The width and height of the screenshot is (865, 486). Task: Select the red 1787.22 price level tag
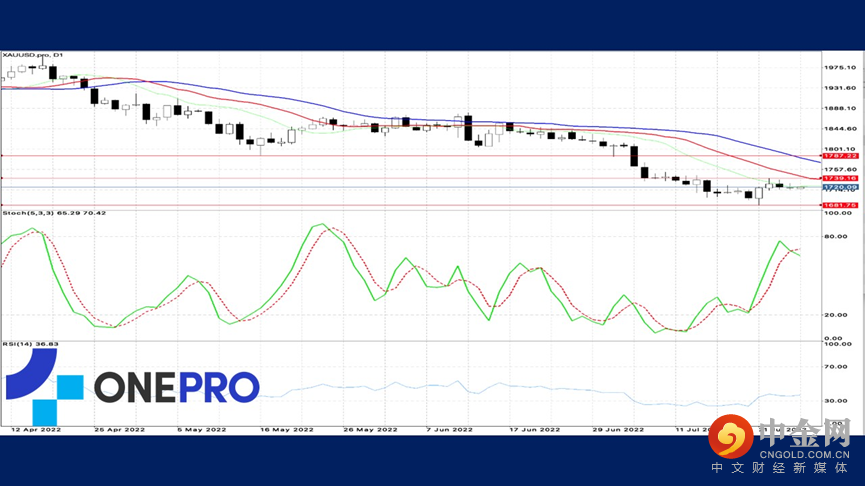pyautogui.click(x=840, y=156)
